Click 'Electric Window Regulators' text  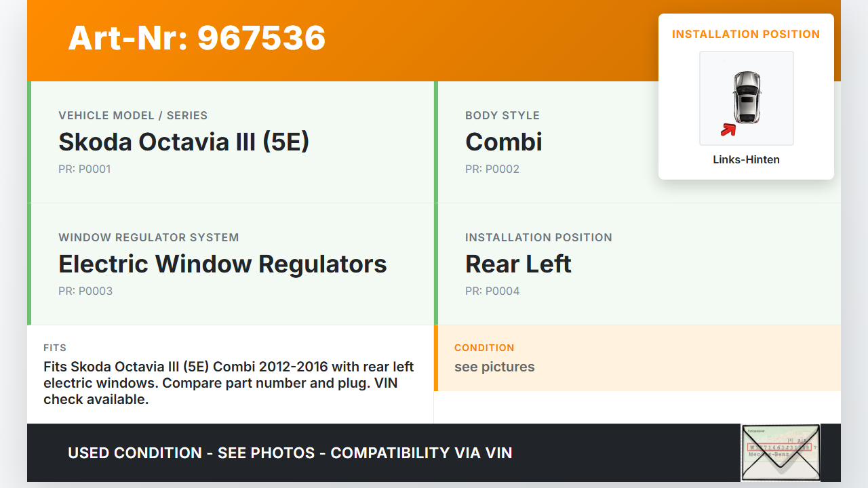(x=222, y=264)
